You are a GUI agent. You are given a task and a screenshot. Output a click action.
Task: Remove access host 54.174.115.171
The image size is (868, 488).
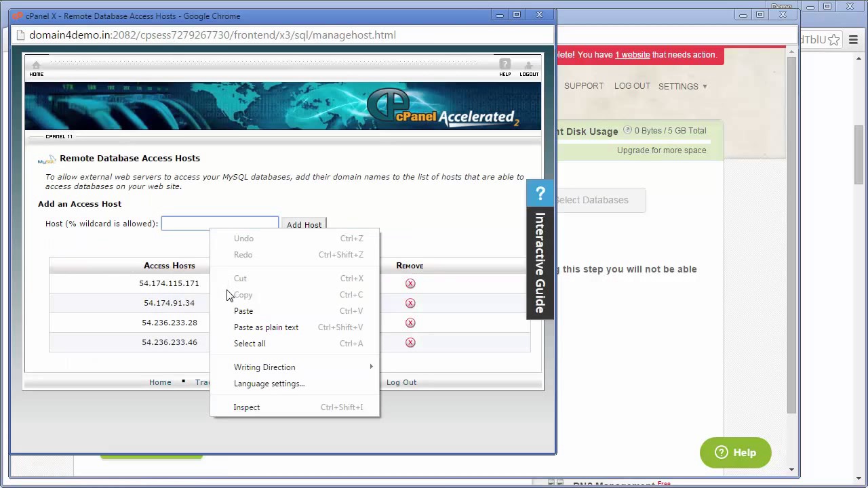(410, 283)
